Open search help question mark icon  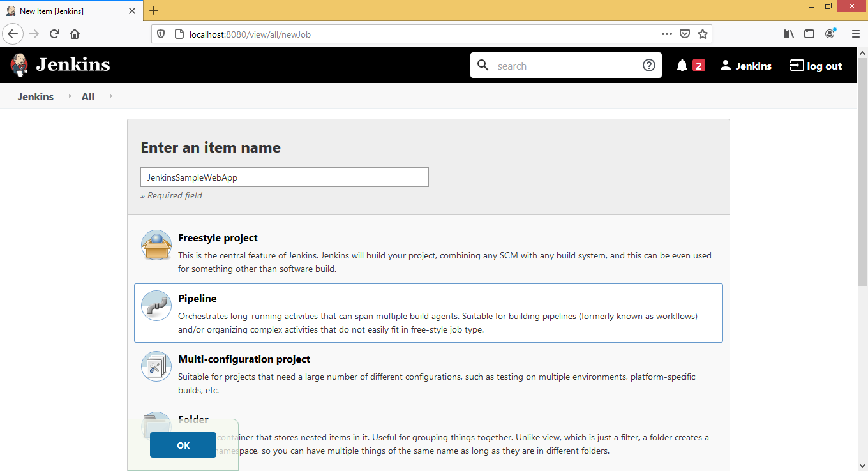[x=649, y=65]
